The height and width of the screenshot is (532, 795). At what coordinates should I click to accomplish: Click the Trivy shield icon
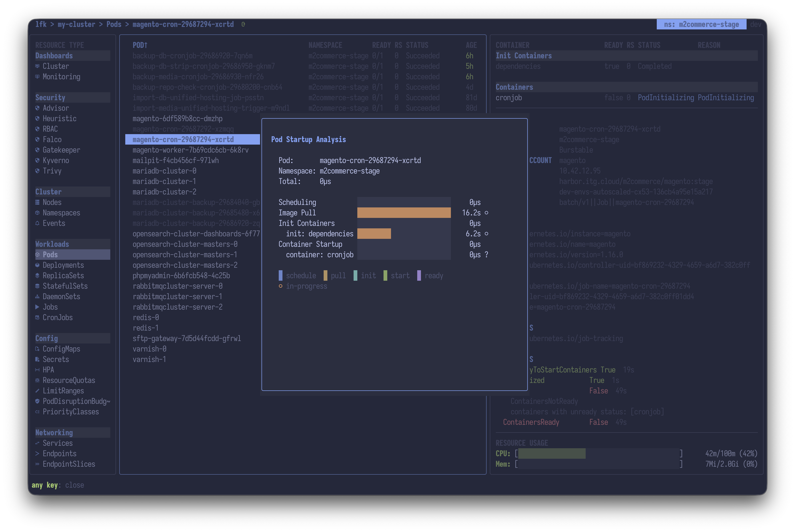tap(37, 171)
